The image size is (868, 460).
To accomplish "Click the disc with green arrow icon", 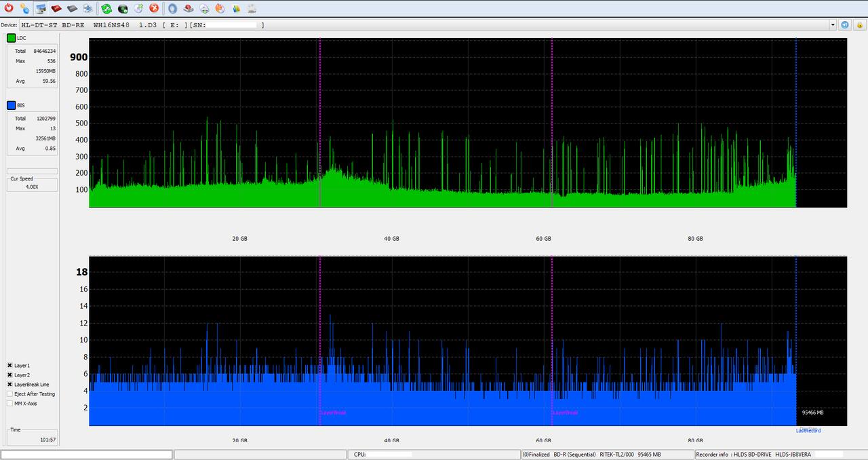I will tap(138, 8).
